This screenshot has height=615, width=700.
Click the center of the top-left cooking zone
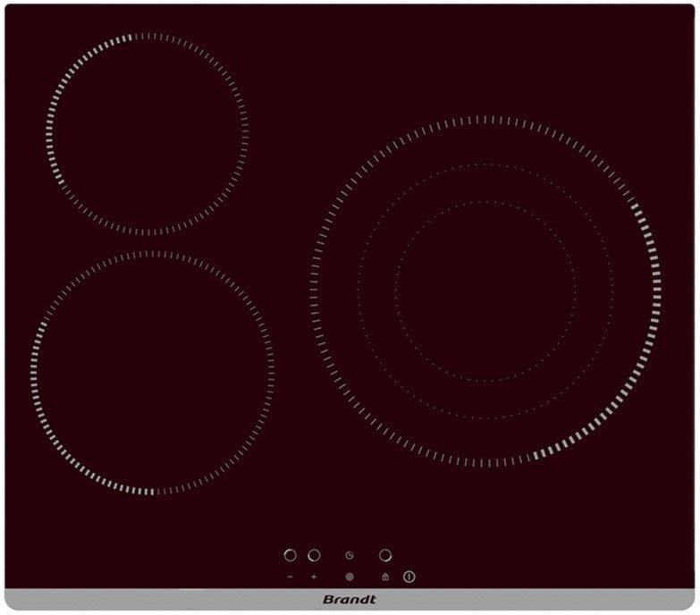pos(147,135)
